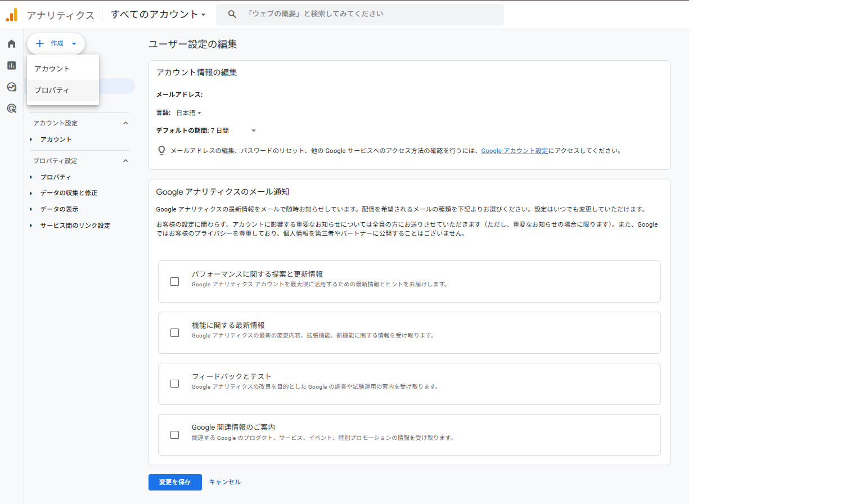Click Google 関連情報のご案内 heading text
This screenshot has width=864, height=504.
(x=233, y=427)
